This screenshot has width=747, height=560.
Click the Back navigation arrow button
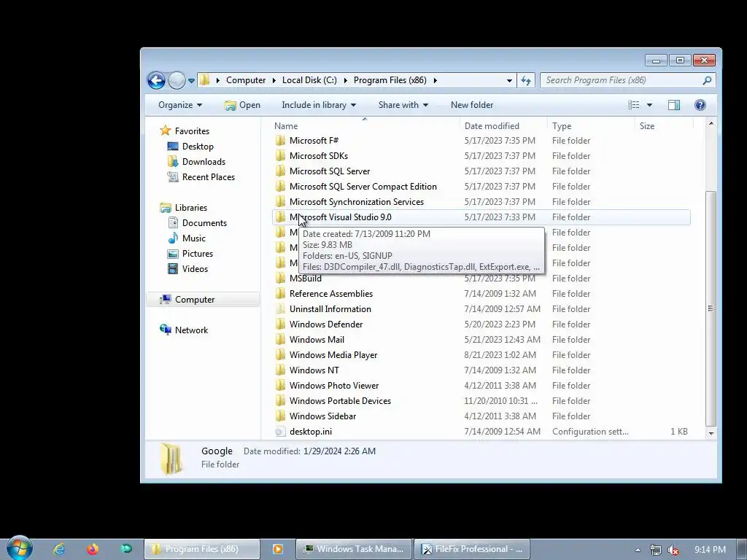click(x=156, y=80)
